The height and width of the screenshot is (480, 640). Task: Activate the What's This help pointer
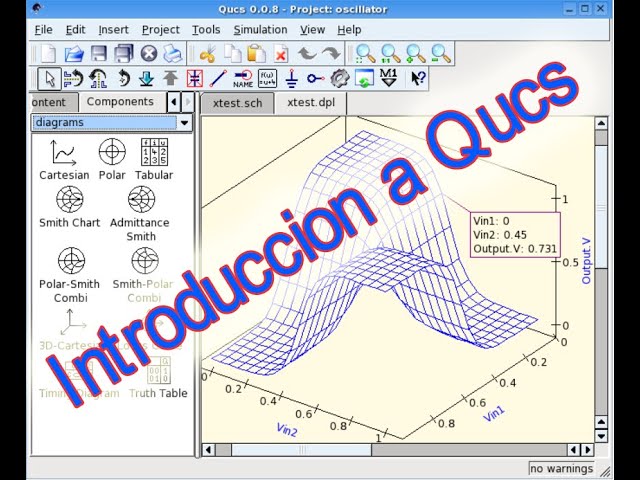point(418,78)
